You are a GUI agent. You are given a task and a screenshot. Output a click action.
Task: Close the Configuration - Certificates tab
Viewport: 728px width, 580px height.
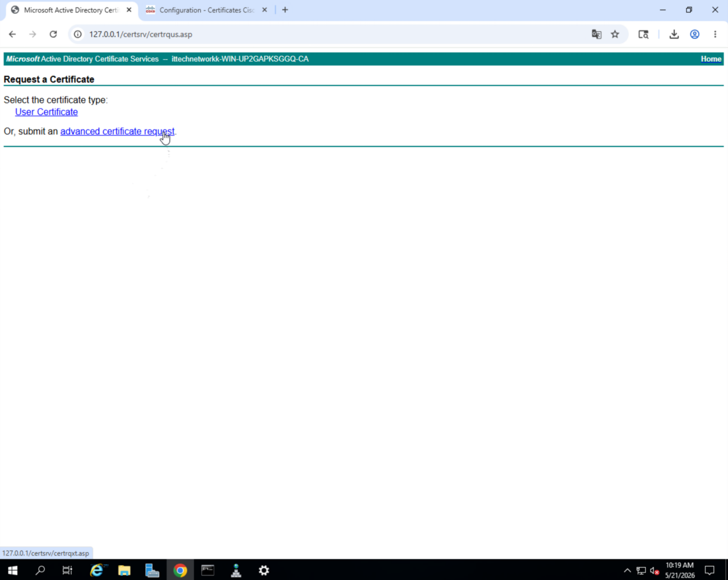[264, 10]
